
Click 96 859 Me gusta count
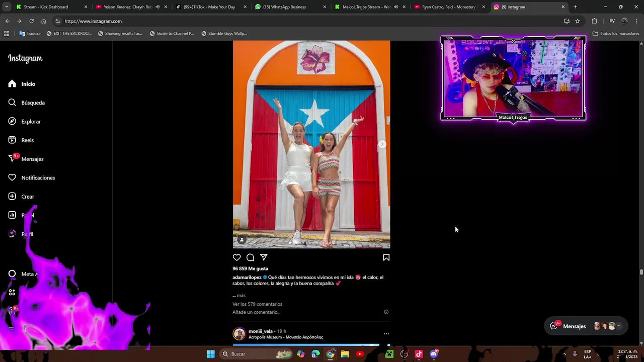250,268
